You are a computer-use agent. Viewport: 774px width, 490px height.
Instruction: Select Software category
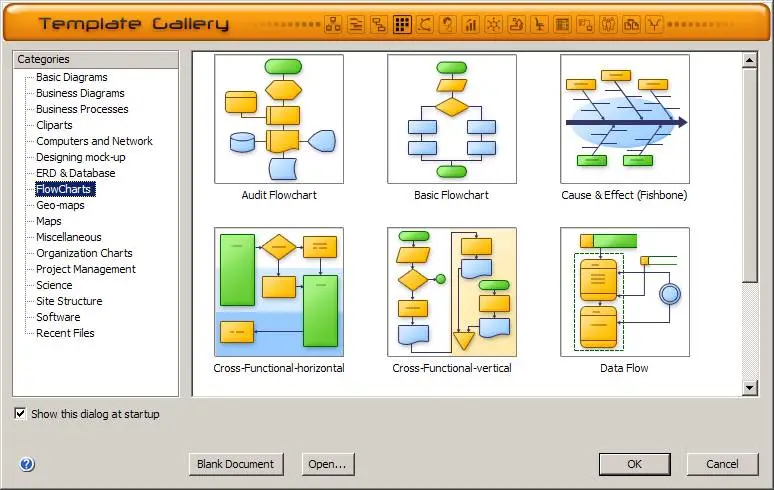(58, 317)
